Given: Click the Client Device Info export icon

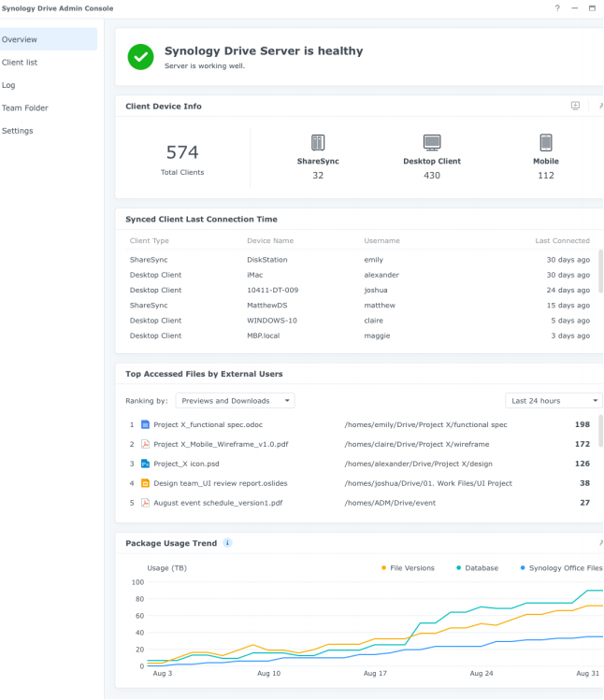Looking at the screenshot, I should click(575, 107).
